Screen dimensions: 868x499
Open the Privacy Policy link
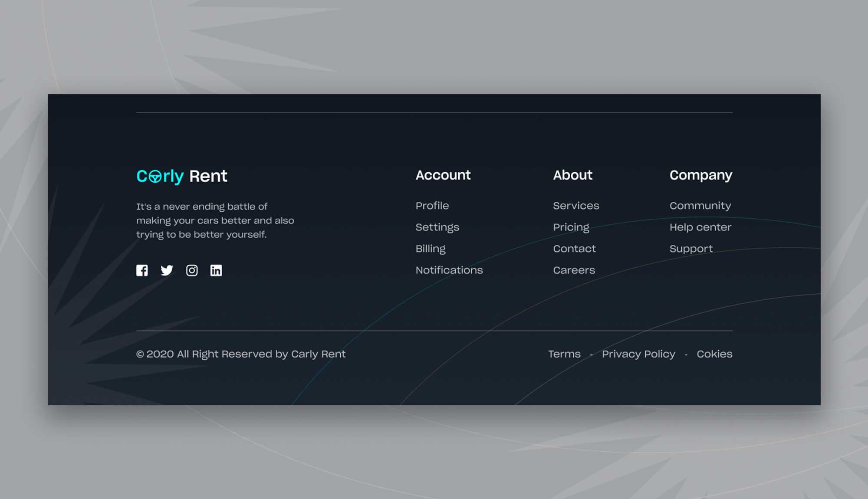point(638,354)
